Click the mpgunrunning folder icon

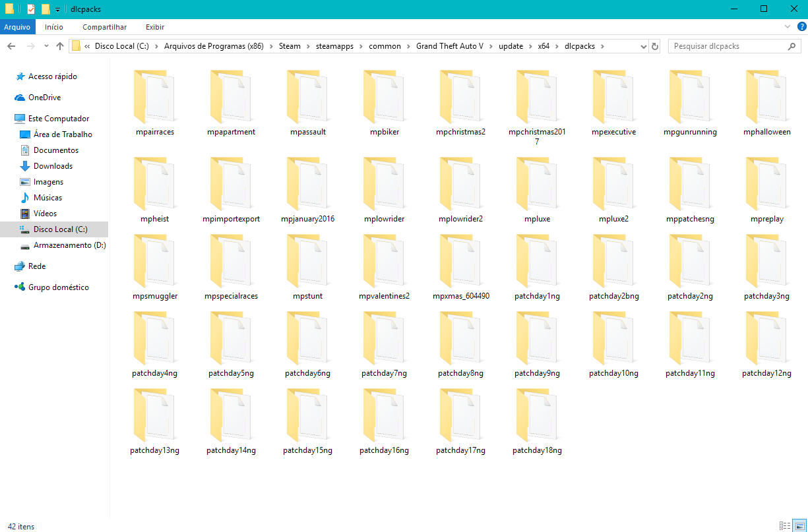coord(690,96)
